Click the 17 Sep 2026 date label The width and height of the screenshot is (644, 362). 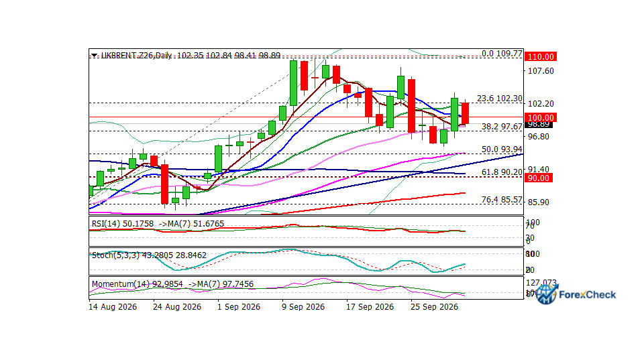[370, 307]
